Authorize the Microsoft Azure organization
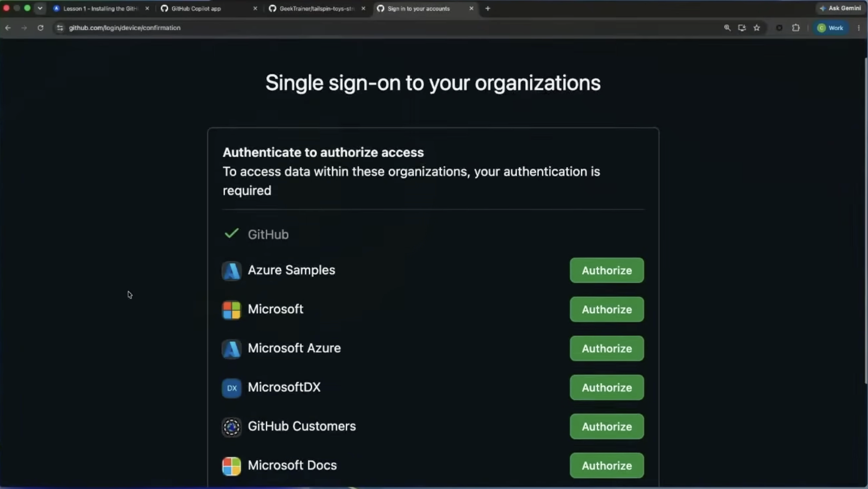The height and width of the screenshot is (489, 868). 607,348
